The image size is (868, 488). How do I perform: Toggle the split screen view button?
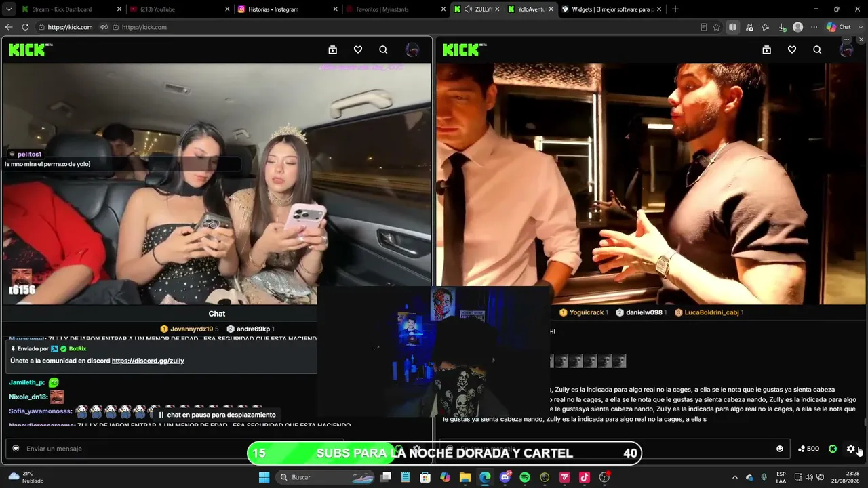(732, 27)
